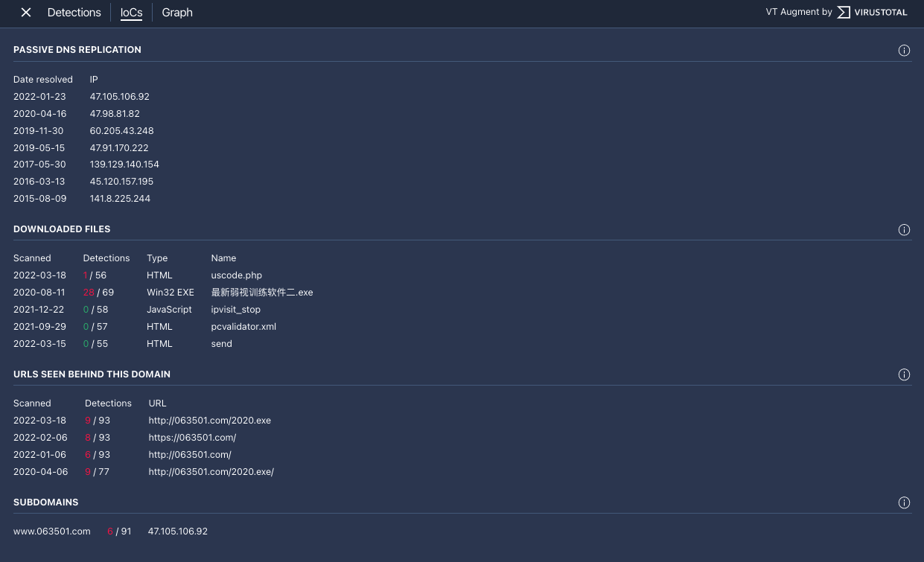
Task: Click the https://063501.com/ URL entry
Action: 192,437
